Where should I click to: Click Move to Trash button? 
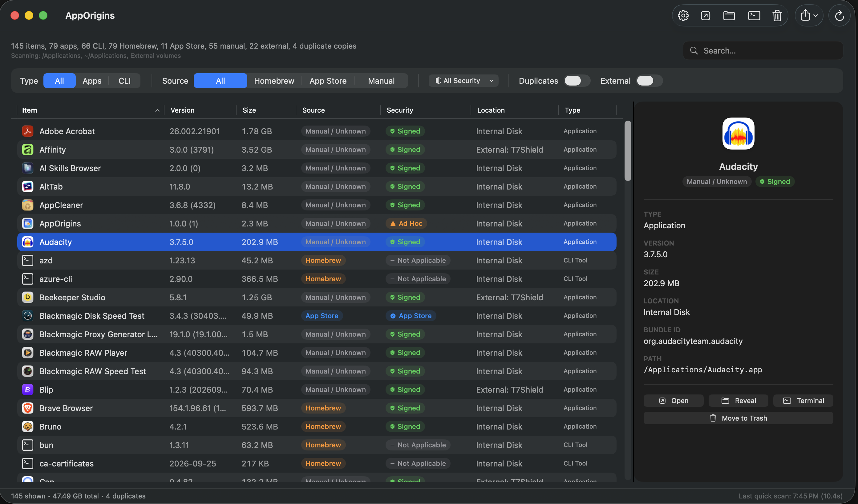click(x=738, y=418)
